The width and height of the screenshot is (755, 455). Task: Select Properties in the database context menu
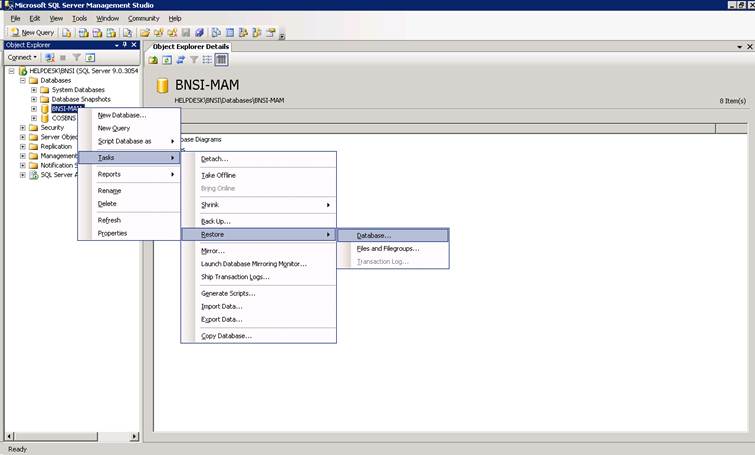129,233
